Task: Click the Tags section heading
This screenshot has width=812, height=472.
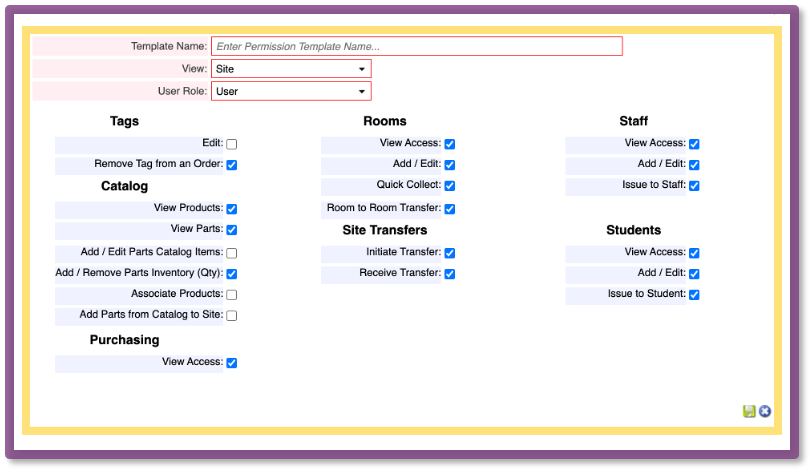Action: 124,121
